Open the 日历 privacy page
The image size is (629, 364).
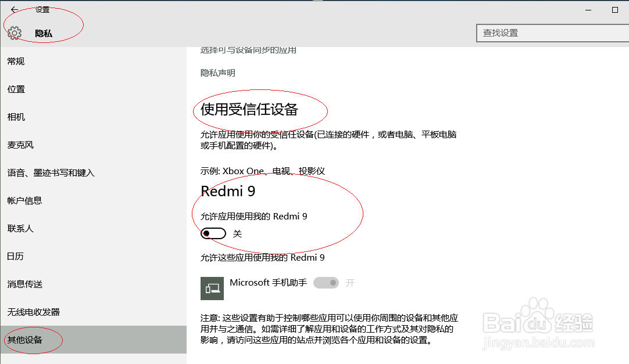point(94,256)
